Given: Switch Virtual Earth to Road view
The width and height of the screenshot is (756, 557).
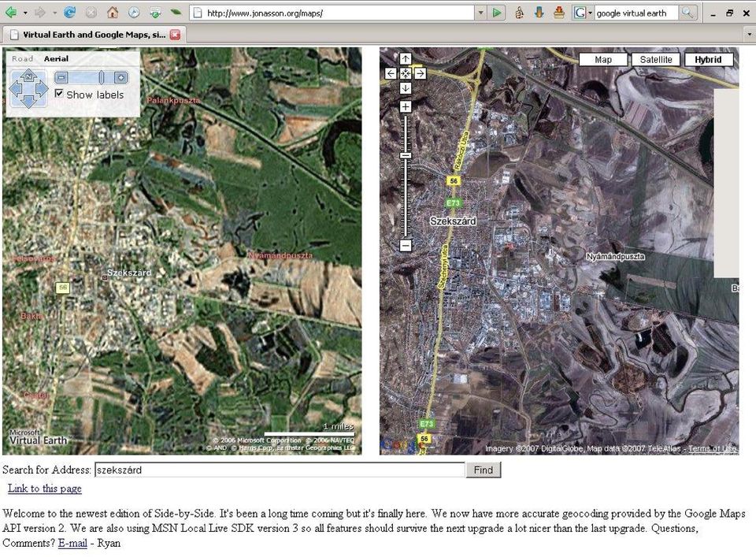Looking at the screenshot, I should click(22, 59).
